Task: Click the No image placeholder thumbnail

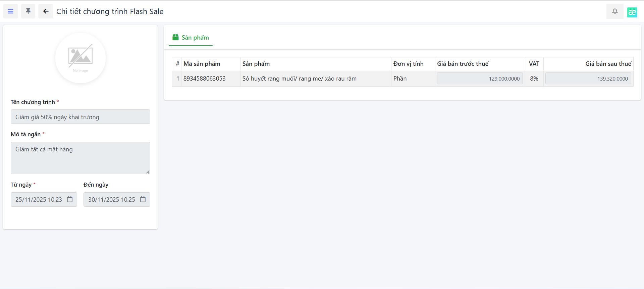Action: tap(80, 58)
